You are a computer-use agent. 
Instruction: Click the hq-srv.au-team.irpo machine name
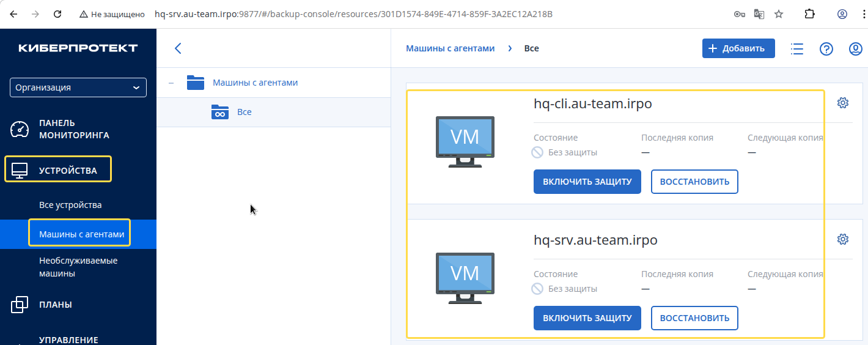coord(595,240)
